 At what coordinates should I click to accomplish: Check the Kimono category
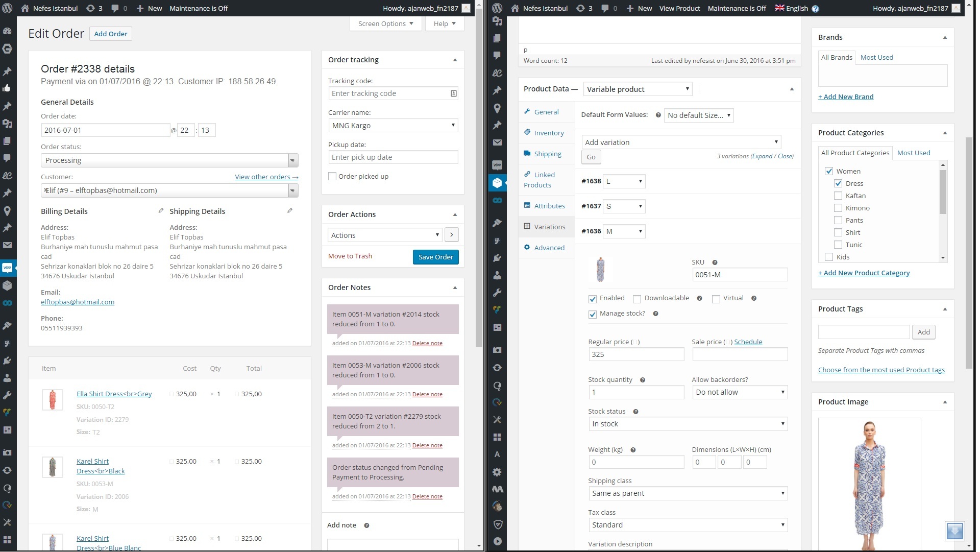(838, 208)
